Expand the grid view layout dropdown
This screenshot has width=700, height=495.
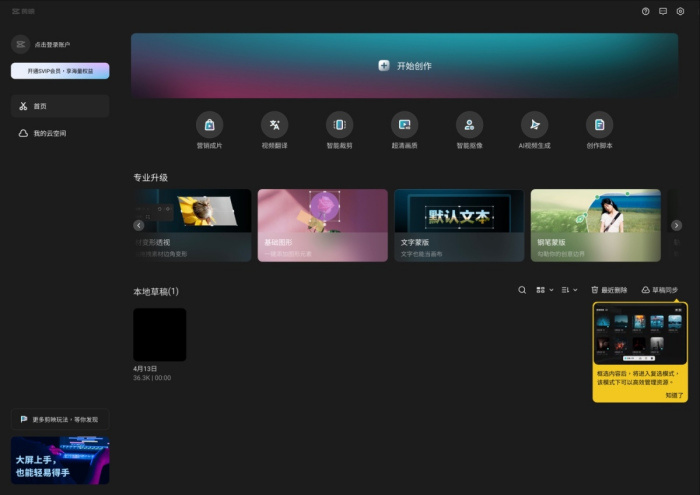point(545,290)
